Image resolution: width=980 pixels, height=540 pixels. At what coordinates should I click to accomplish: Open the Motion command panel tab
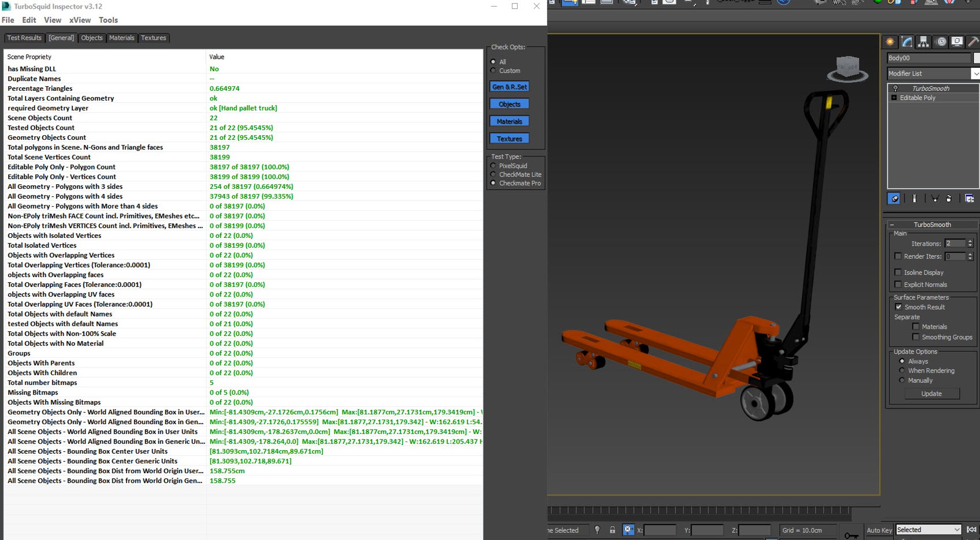[x=941, y=42]
